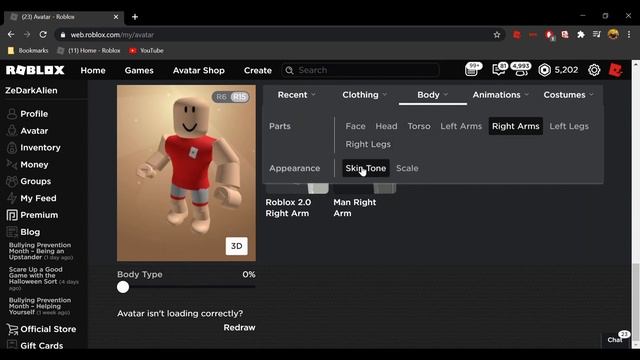This screenshot has width=640, height=360.
Task: Click the page vertical scrollbar
Action: 636,302
